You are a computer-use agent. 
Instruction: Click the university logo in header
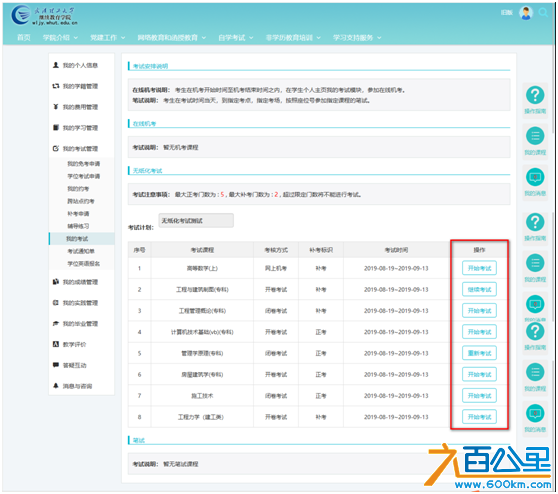click(x=43, y=16)
